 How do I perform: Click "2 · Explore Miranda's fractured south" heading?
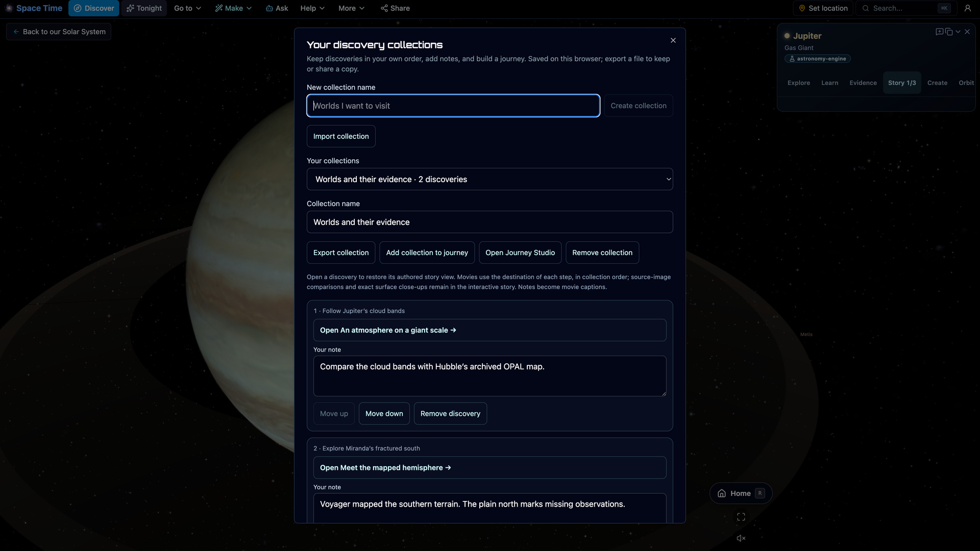[366, 448]
